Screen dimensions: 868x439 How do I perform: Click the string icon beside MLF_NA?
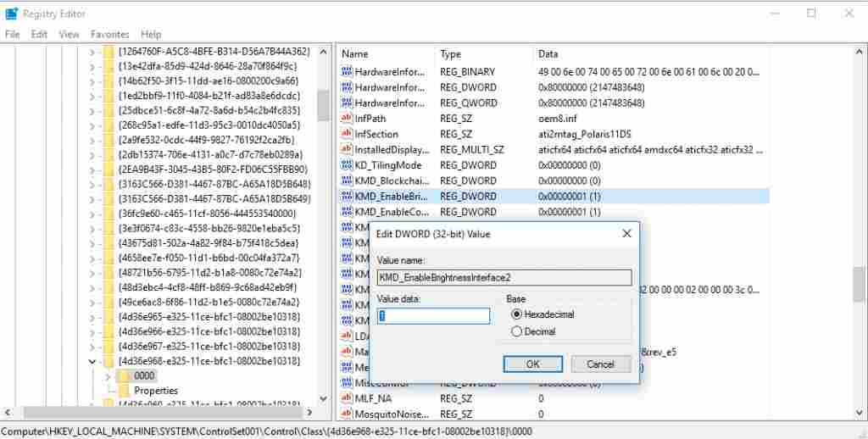click(x=347, y=398)
